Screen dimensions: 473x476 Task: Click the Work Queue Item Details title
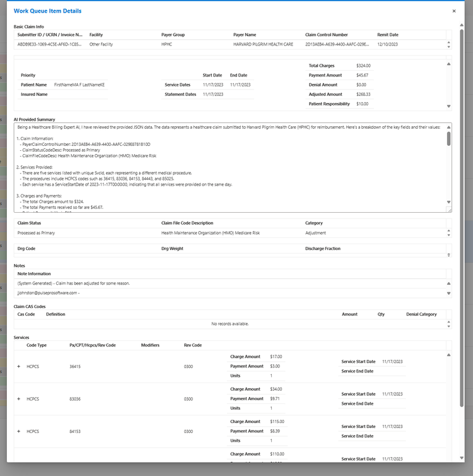coord(47,11)
